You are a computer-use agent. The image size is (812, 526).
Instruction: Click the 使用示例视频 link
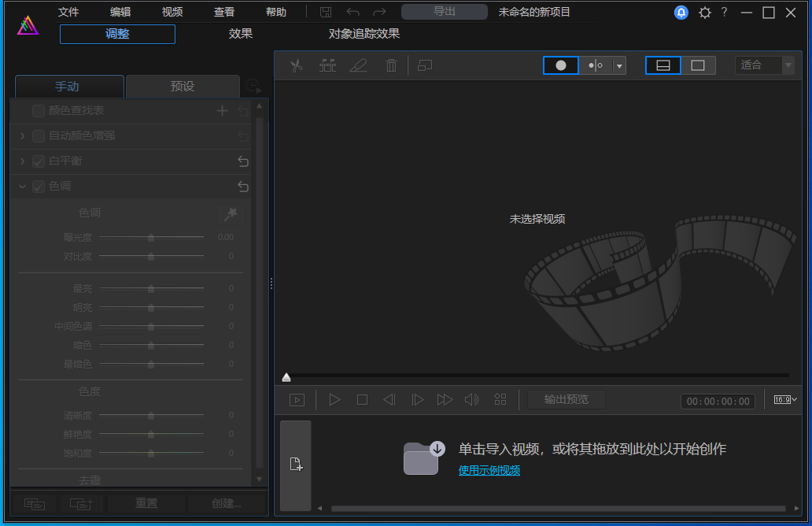pyautogui.click(x=489, y=470)
